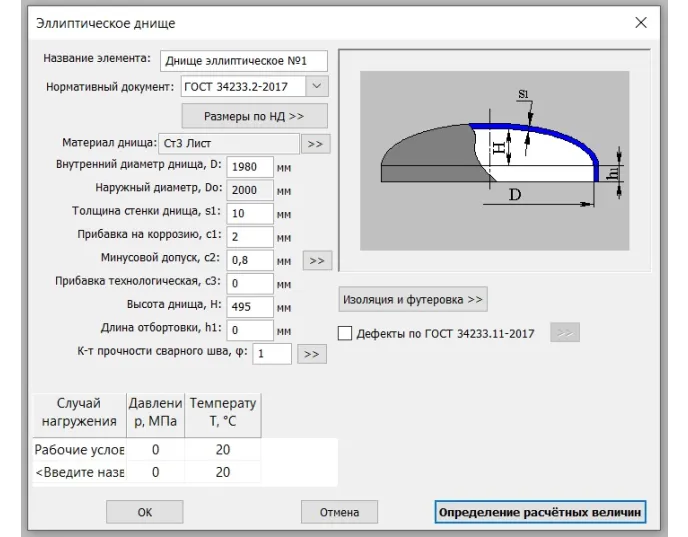Enable Дефекты по ГОСТ 34233.11-2017 checkbox
Viewport: 688px width, 537px height.
tap(346, 333)
